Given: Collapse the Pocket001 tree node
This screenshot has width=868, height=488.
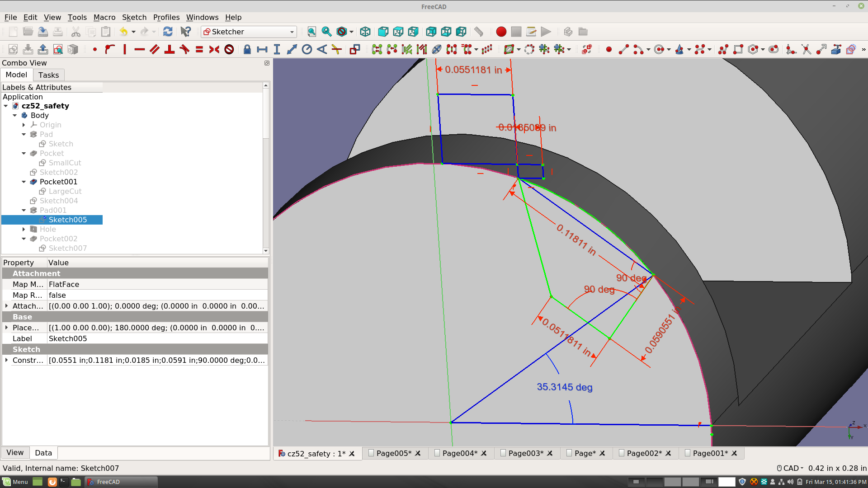Looking at the screenshot, I should coord(24,182).
